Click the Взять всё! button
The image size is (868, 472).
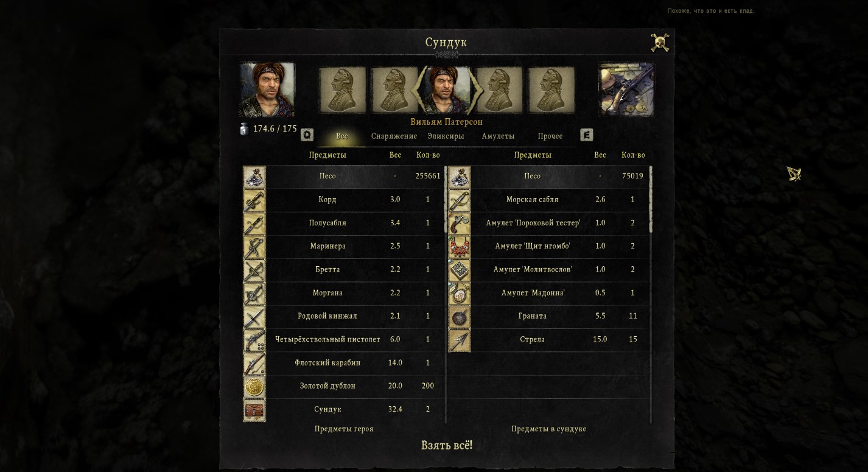point(447,445)
